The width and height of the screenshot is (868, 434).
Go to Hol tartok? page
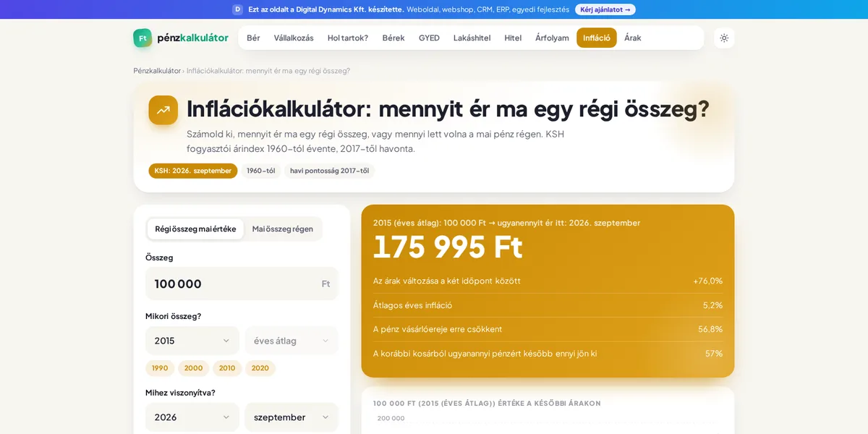(x=348, y=38)
